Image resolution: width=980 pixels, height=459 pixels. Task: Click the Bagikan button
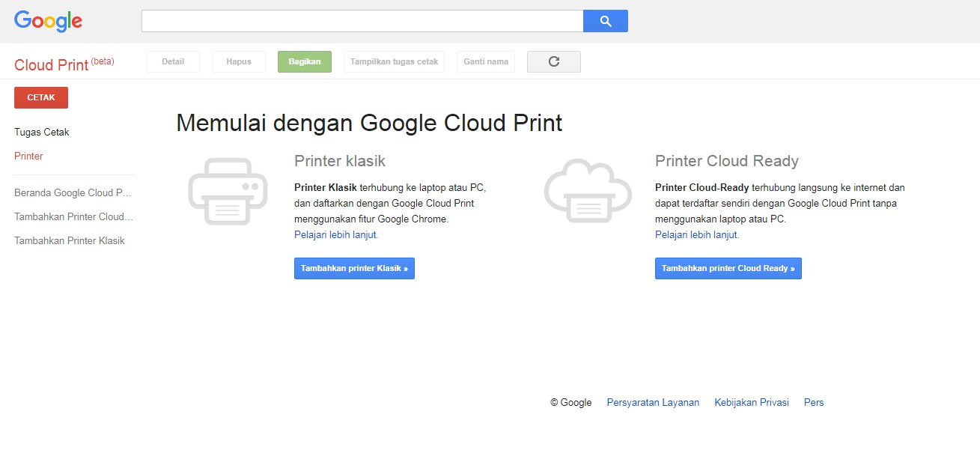304,62
